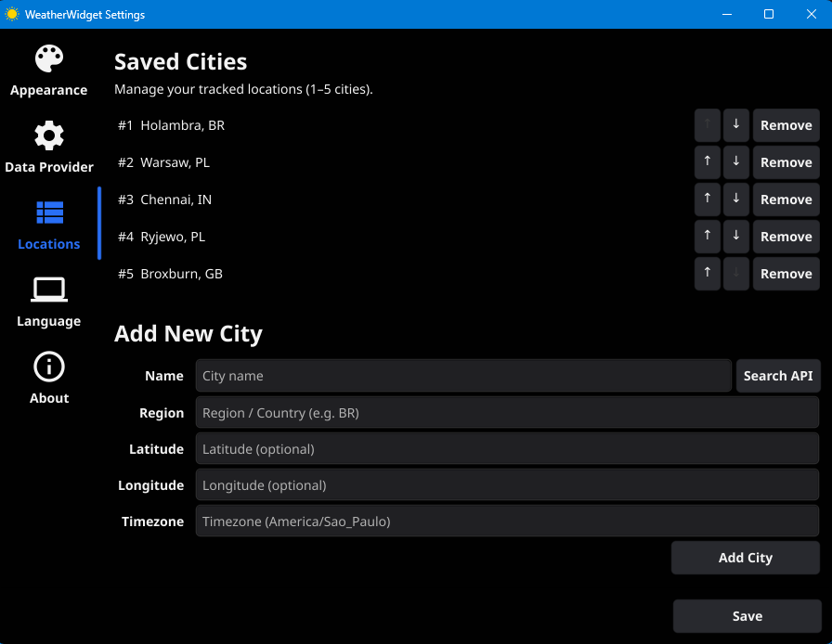832x644 pixels.
Task: Move Chennai, IN down in the list
Action: (x=736, y=200)
